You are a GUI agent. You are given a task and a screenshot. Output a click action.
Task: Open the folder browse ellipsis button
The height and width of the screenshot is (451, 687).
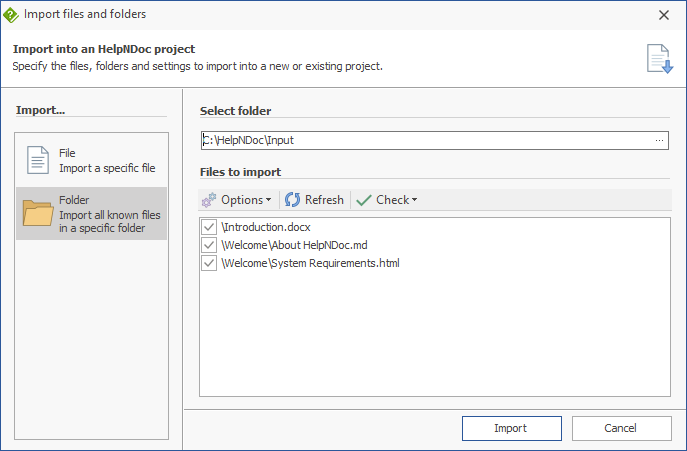tap(659, 140)
